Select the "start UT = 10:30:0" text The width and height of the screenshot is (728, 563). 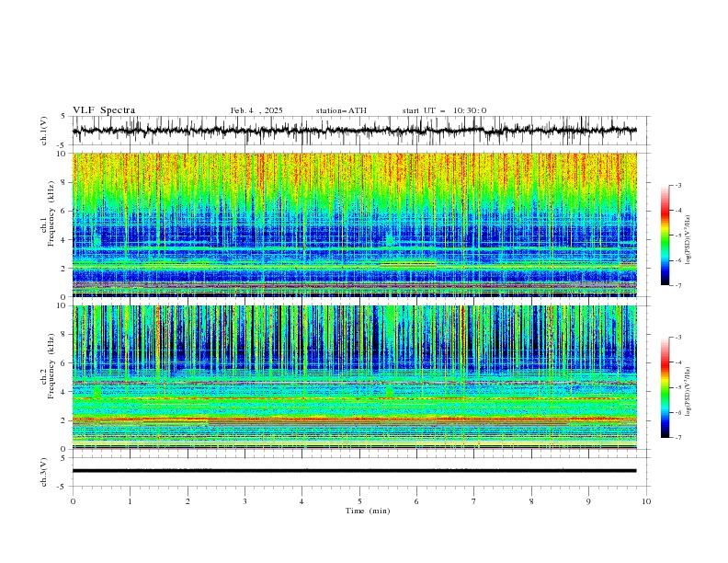pos(444,110)
